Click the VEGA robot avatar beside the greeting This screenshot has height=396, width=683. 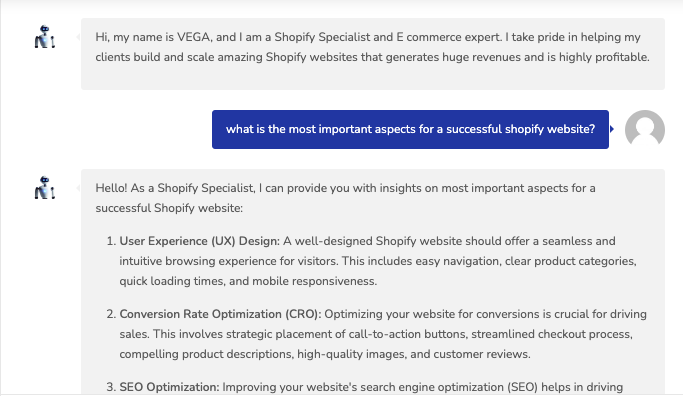tap(45, 37)
